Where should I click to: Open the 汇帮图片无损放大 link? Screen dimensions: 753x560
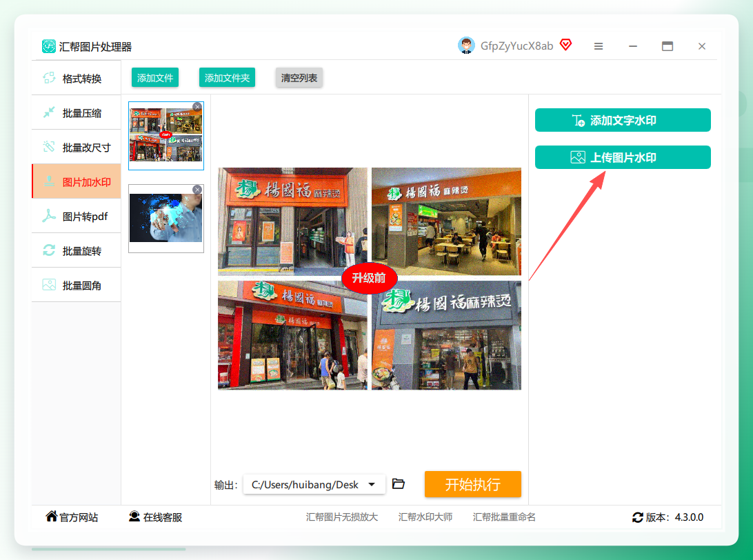pyautogui.click(x=342, y=517)
